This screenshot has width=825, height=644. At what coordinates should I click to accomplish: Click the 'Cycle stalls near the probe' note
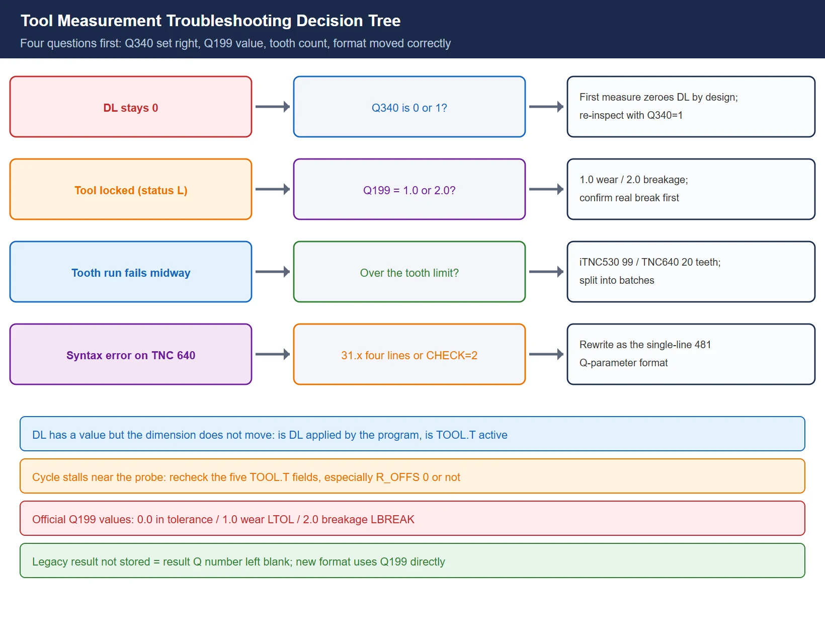pyautogui.click(x=412, y=476)
